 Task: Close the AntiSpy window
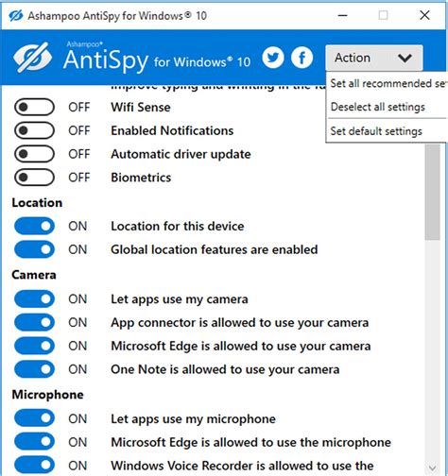click(x=424, y=15)
